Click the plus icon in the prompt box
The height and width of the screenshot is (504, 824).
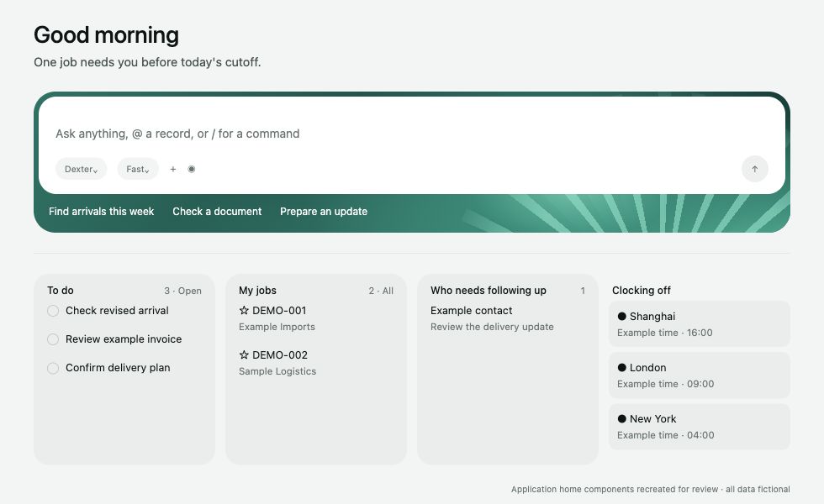tap(173, 169)
